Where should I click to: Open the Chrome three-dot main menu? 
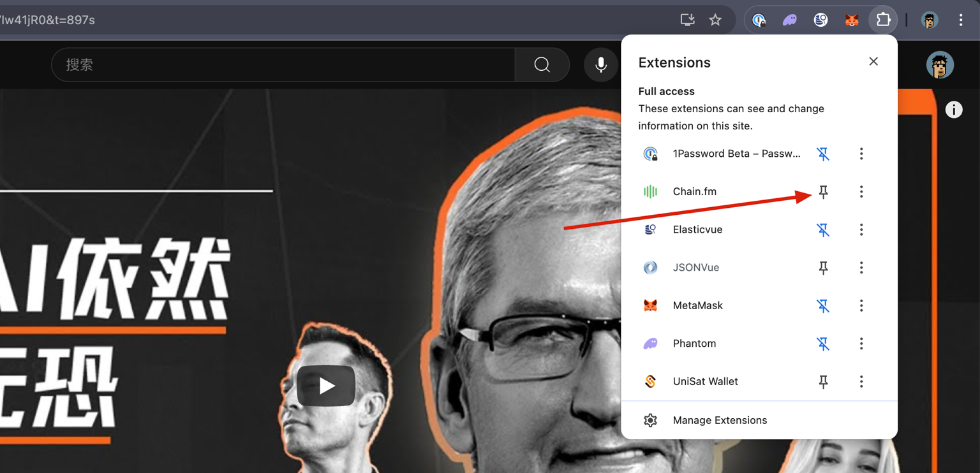pyautogui.click(x=960, y=20)
